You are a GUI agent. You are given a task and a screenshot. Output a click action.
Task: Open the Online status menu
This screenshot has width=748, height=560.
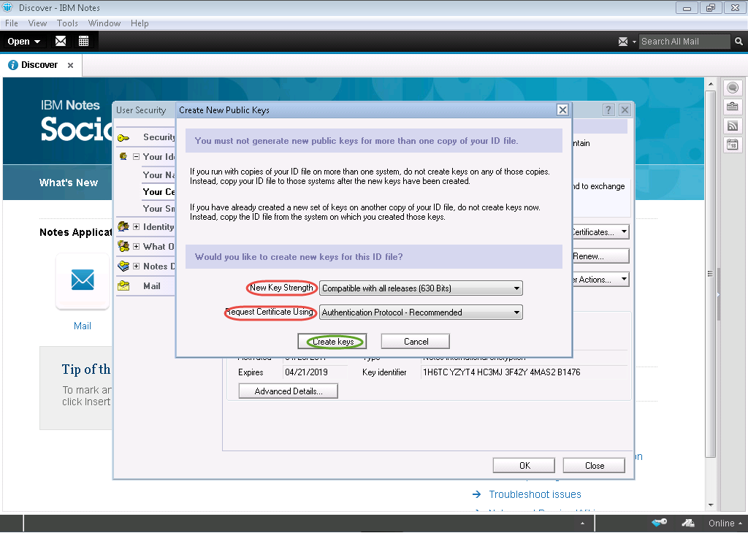pyautogui.click(x=725, y=523)
